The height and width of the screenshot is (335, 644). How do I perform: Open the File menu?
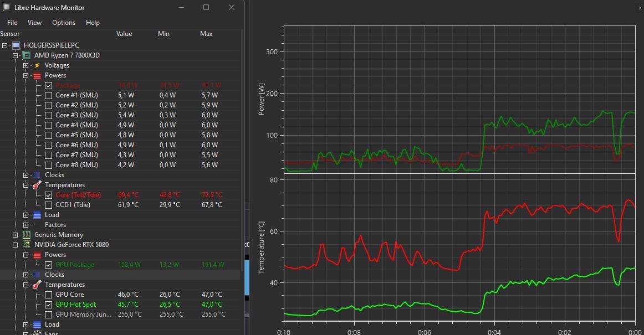point(12,23)
